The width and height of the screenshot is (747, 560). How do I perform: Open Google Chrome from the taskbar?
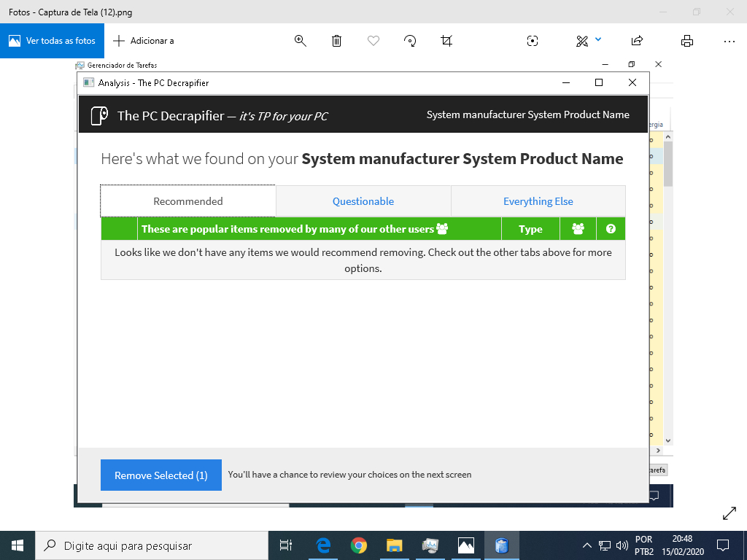coord(359,545)
